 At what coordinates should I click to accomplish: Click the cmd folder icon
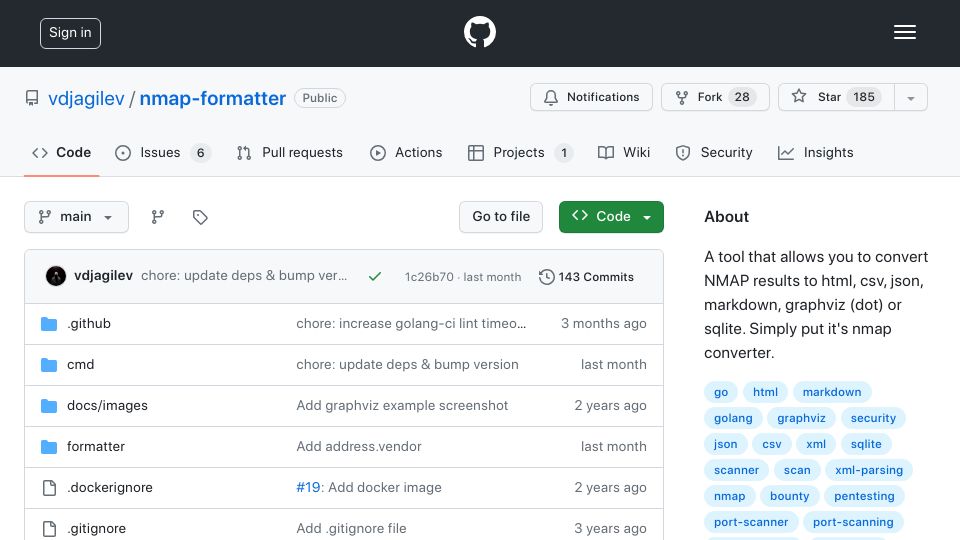(x=49, y=365)
